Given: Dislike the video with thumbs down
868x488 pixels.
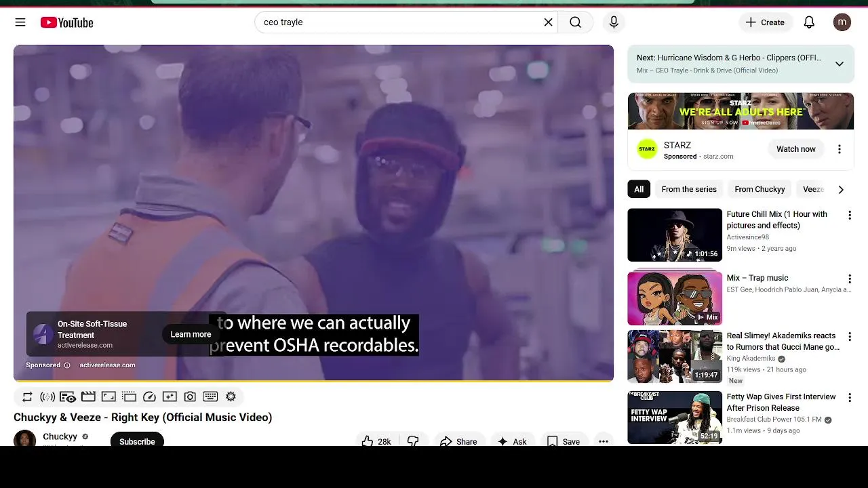Looking at the screenshot, I should point(413,441).
